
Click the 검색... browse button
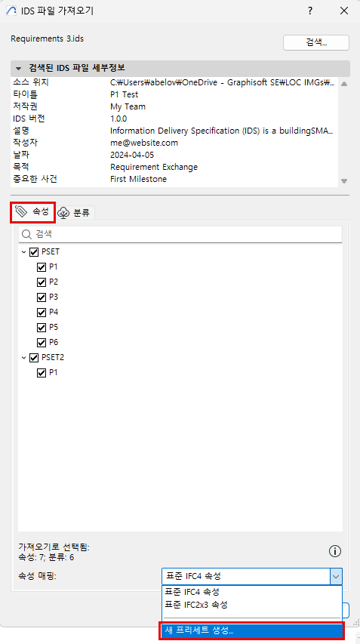tap(316, 43)
